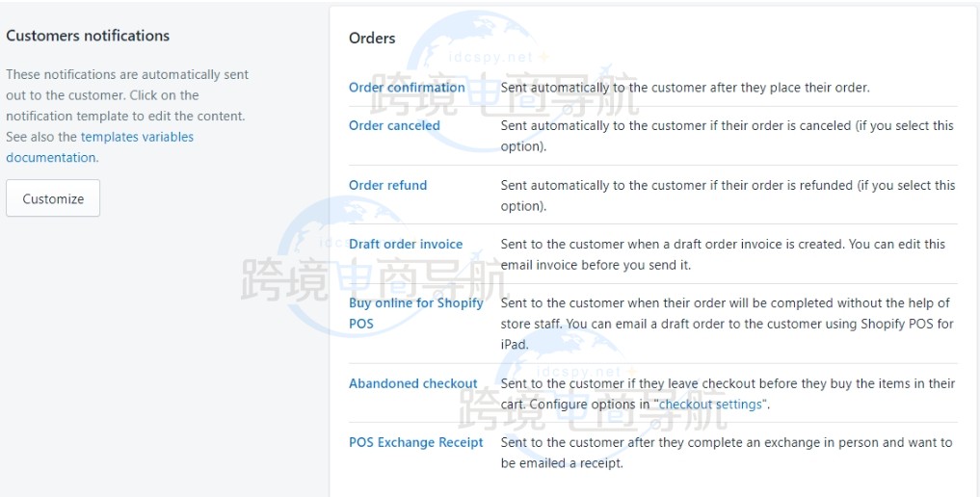The width and height of the screenshot is (980, 497).
Task: Click the Order confirmation description text
Action: coord(685,88)
